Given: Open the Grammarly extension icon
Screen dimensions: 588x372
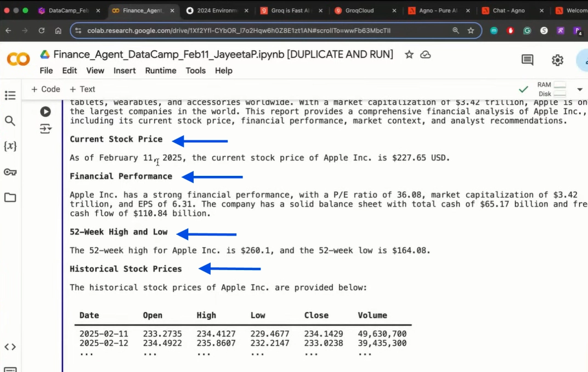Looking at the screenshot, I should (527, 31).
